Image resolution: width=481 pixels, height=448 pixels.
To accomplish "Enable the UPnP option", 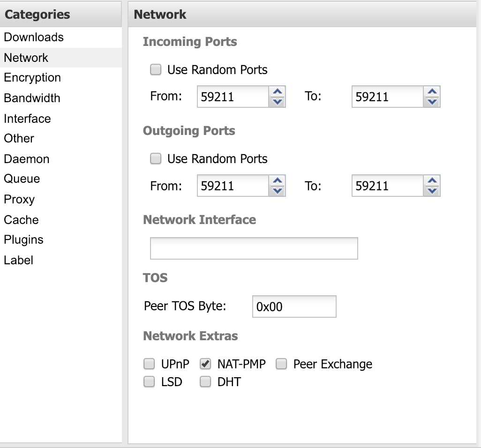I will point(149,364).
